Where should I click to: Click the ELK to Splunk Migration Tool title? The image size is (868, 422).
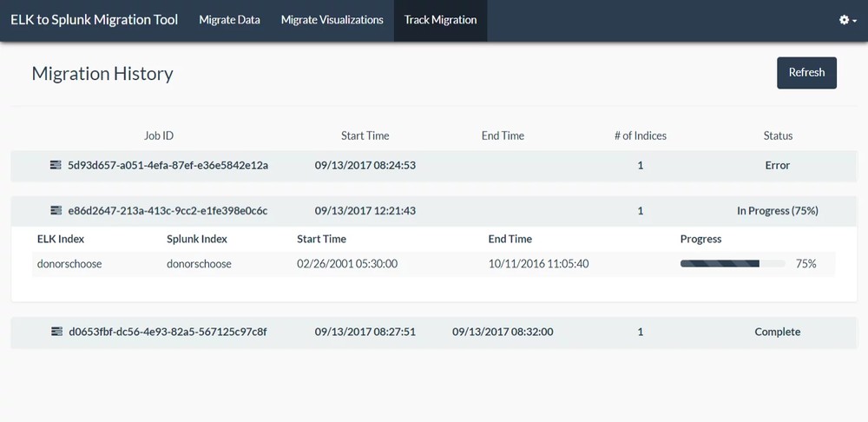point(94,20)
